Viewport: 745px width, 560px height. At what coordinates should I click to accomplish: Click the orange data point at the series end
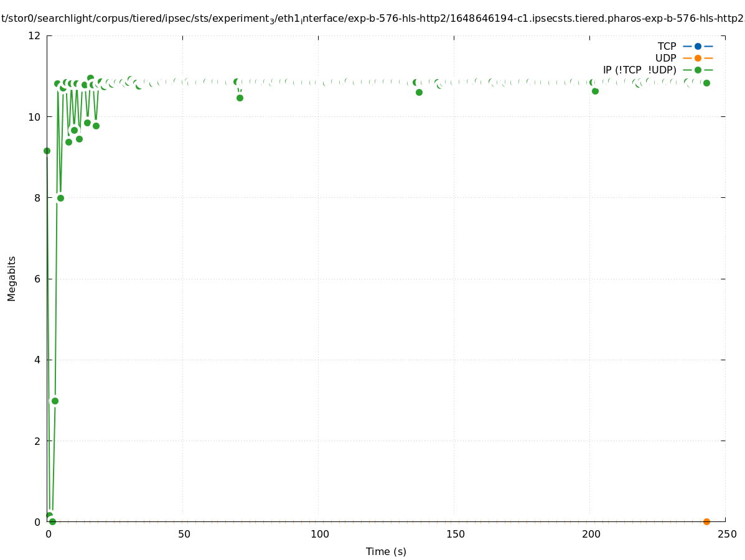pos(706,521)
